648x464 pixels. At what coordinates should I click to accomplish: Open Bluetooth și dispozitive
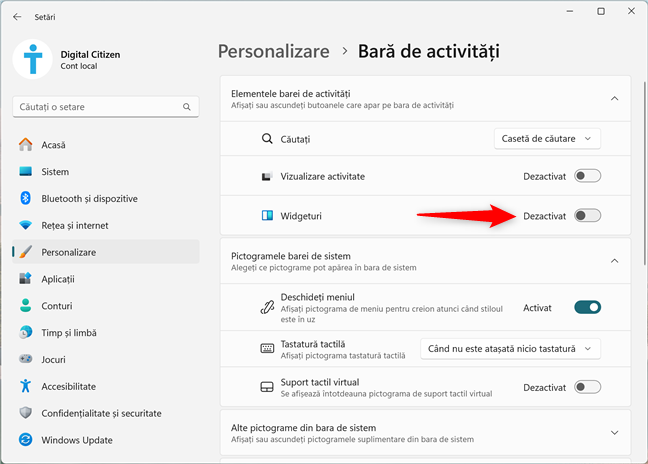[x=106, y=198]
